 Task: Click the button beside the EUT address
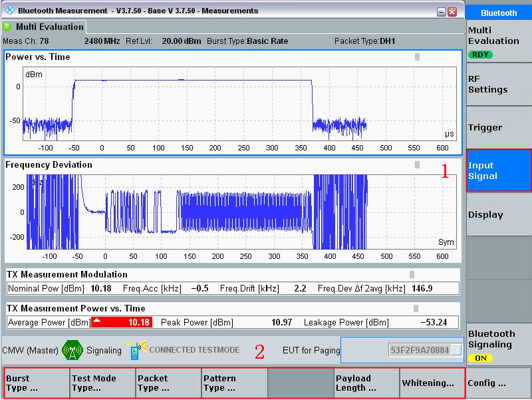[x=457, y=350]
